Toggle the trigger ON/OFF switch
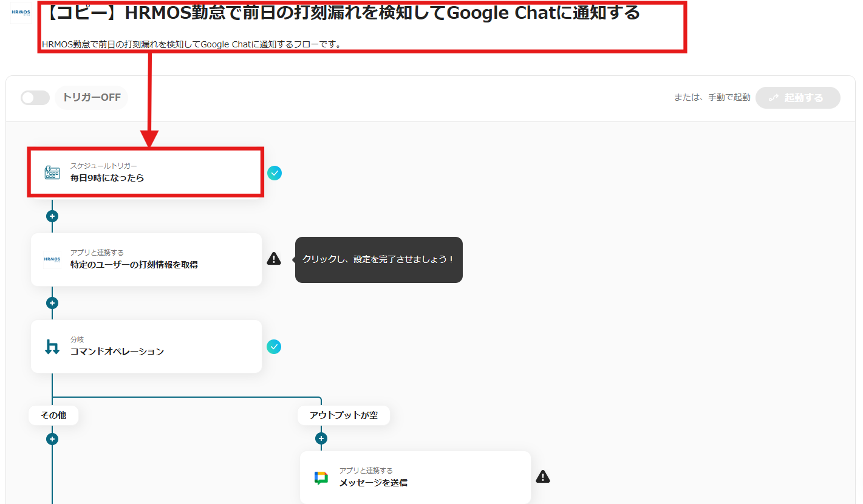This screenshot has width=863, height=504. [x=35, y=98]
